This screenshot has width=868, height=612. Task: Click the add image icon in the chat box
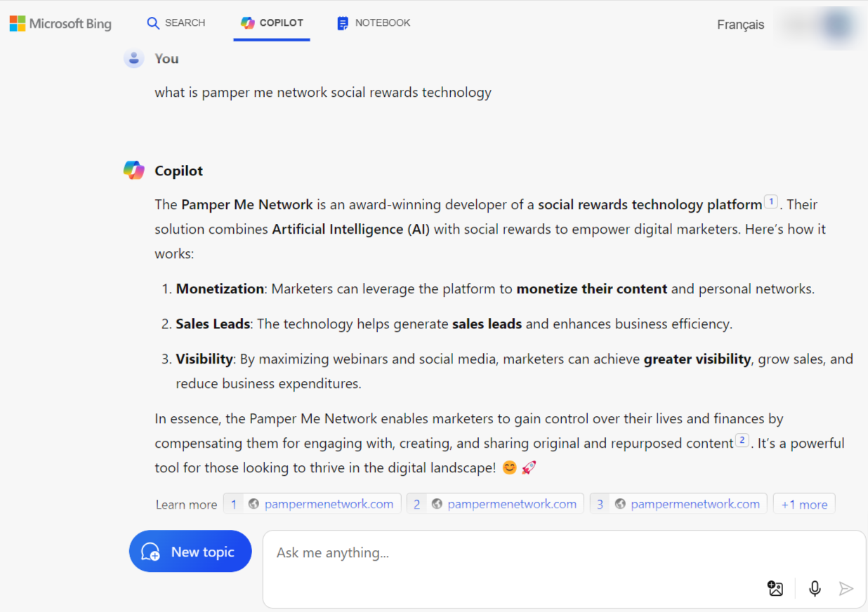pos(775,588)
